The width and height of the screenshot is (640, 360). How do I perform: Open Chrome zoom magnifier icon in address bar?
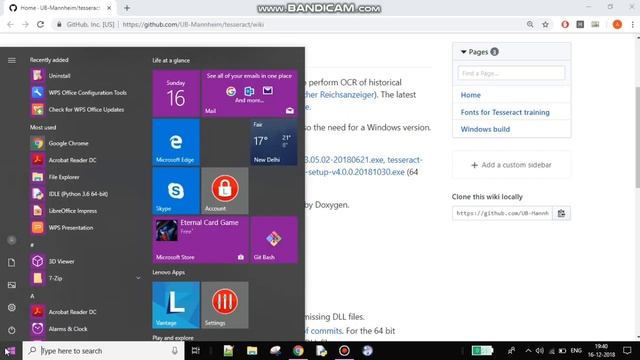(x=530, y=24)
